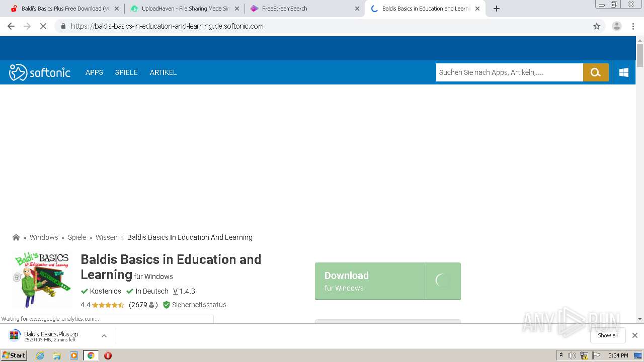This screenshot has height=362, width=644.
Task: Click the orange search magnifier button
Action: click(596, 72)
